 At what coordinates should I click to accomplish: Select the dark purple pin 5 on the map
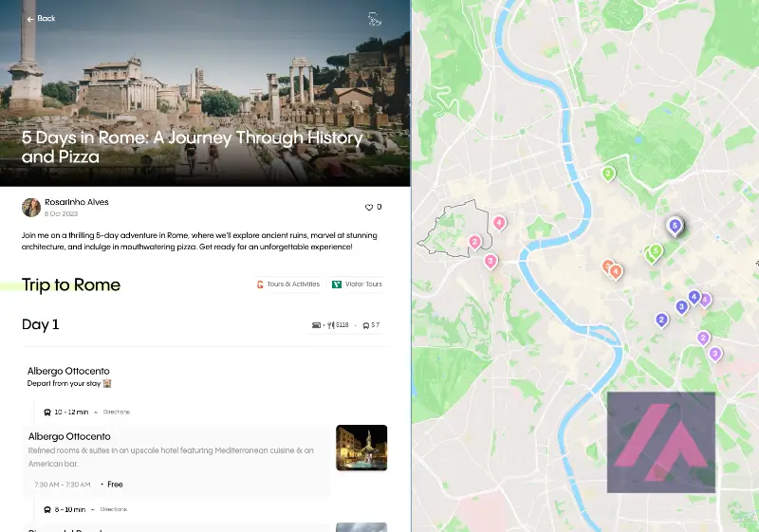(x=675, y=226)
